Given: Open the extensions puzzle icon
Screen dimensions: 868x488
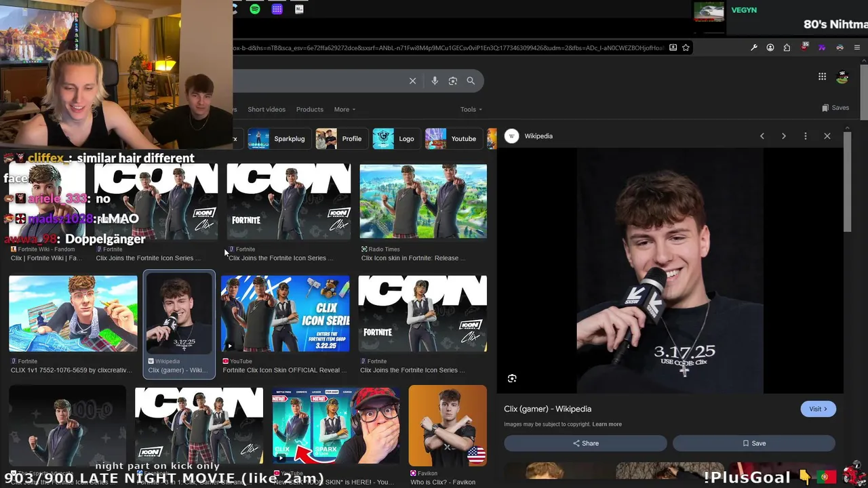Looking at the screenshot, I should (787, 47).
